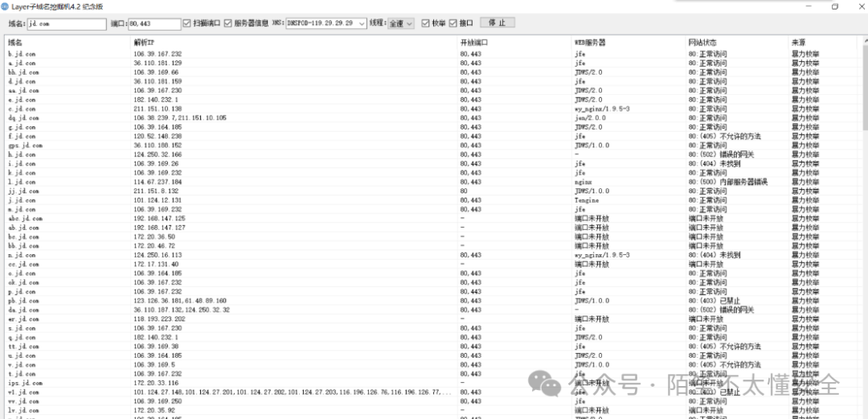The image size is (868, 419).
Task: Click jen/2.0.0 server in dq.jd.com row
Action: coord(588,118)
